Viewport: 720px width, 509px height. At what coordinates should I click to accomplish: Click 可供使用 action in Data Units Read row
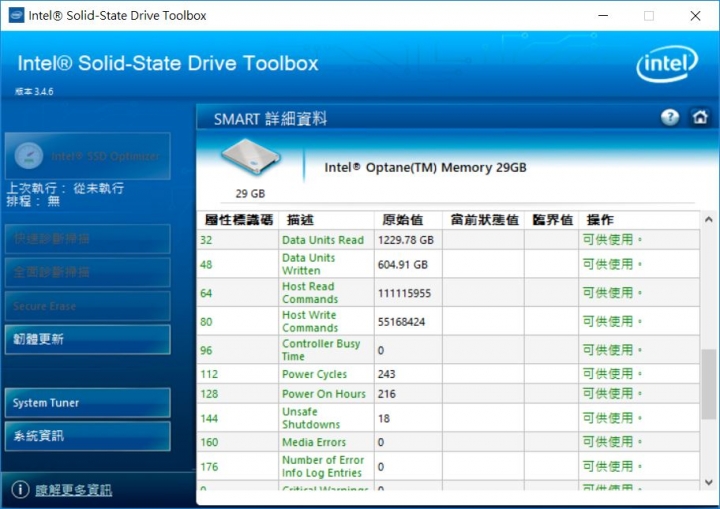(612, 239)
